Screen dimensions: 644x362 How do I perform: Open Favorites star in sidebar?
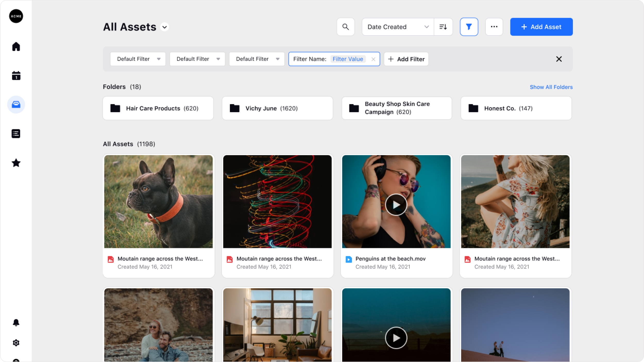coord(16,163)
